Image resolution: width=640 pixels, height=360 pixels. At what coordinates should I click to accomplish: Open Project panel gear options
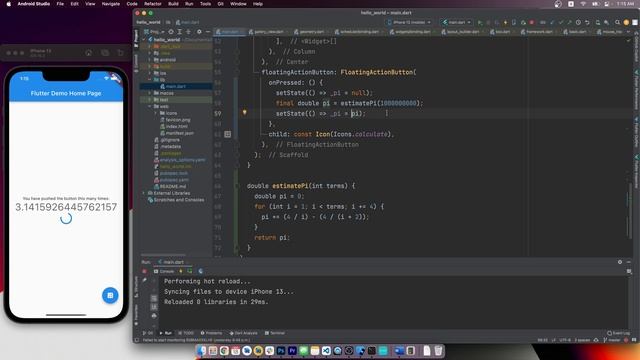pos(199,31)
